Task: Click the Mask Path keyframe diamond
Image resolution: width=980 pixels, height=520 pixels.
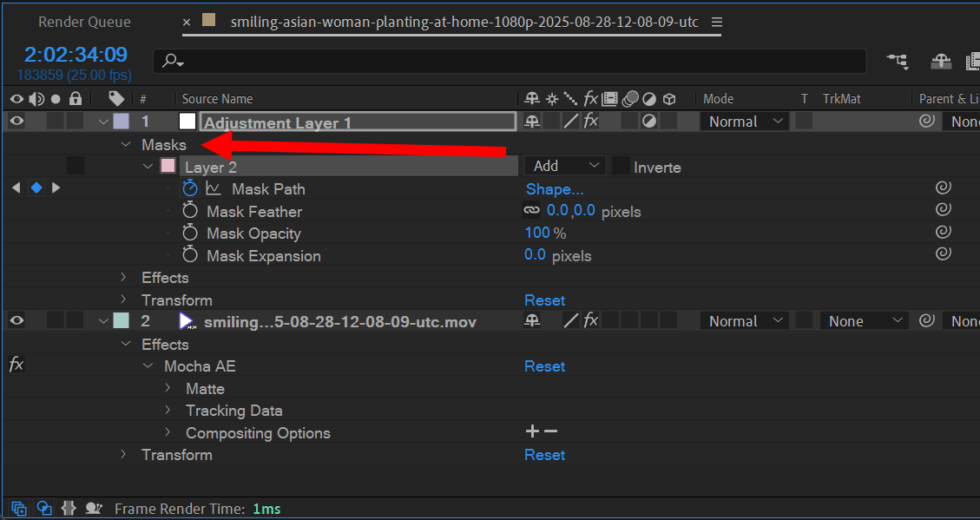Action: click(x=36, y=188)
